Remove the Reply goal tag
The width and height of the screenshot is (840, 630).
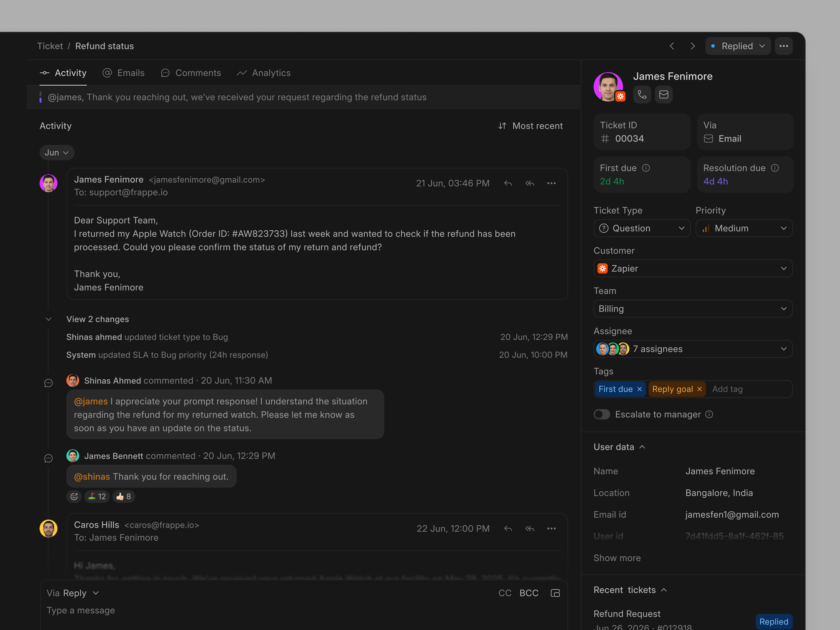point(699,389)
